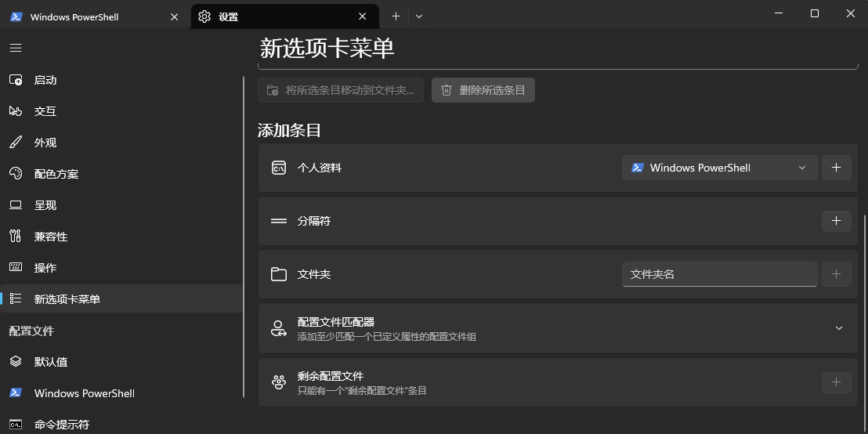Open the 操作 actions page
This screenshot has width=868, height=434.
coord(45,268)
